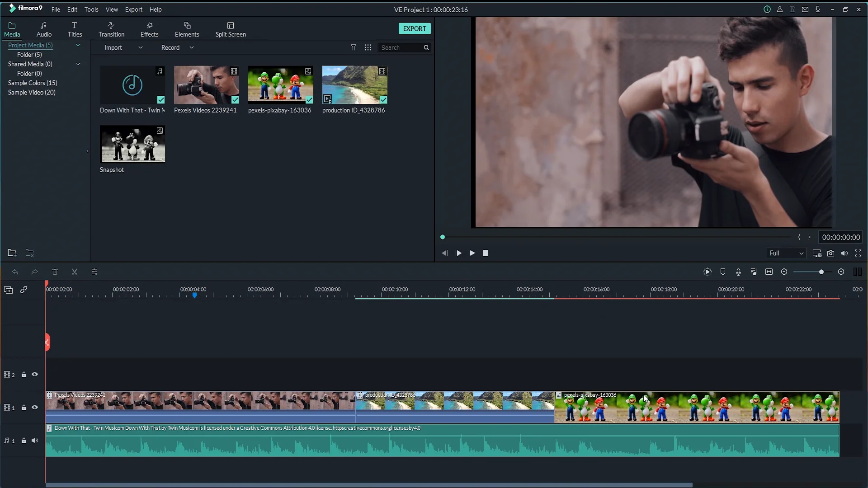Open the Full playback quality dropdown
Viewport: 868px width, 488px height.
pos(787,253)
